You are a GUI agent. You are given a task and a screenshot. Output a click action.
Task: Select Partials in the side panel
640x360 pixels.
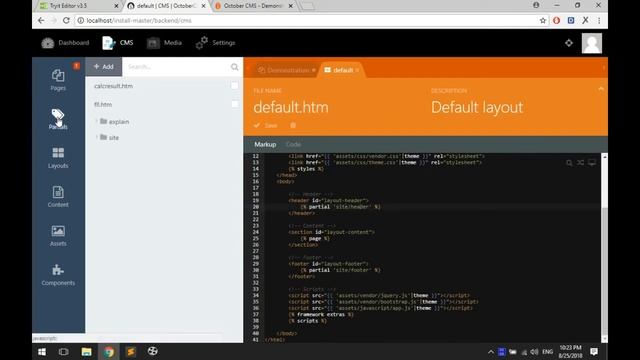pyautogui.click(x=58, y=119)
